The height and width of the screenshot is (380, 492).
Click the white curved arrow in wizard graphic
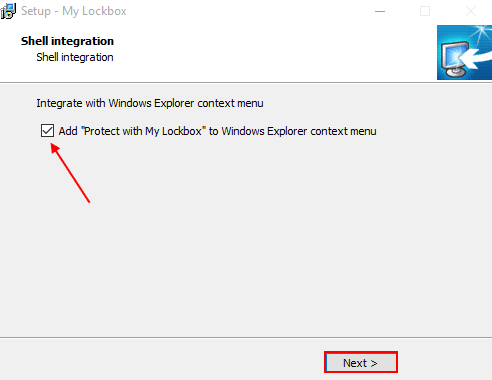point(476,57)
